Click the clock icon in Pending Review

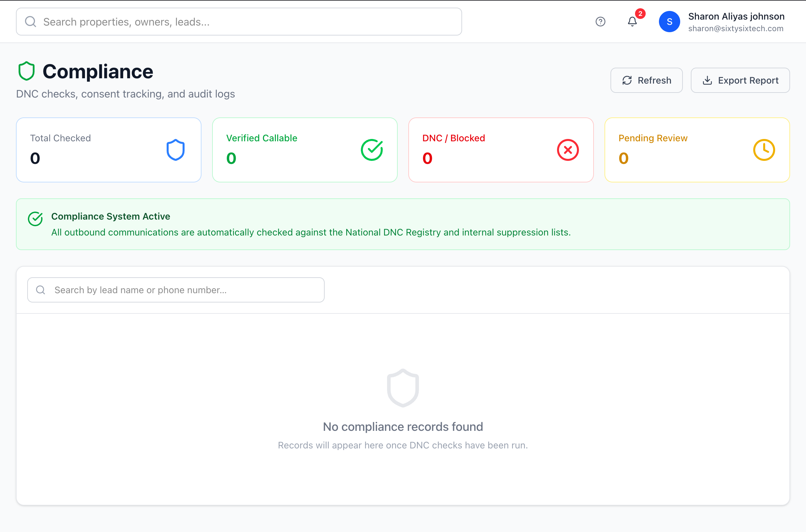[x=764, y=150]
